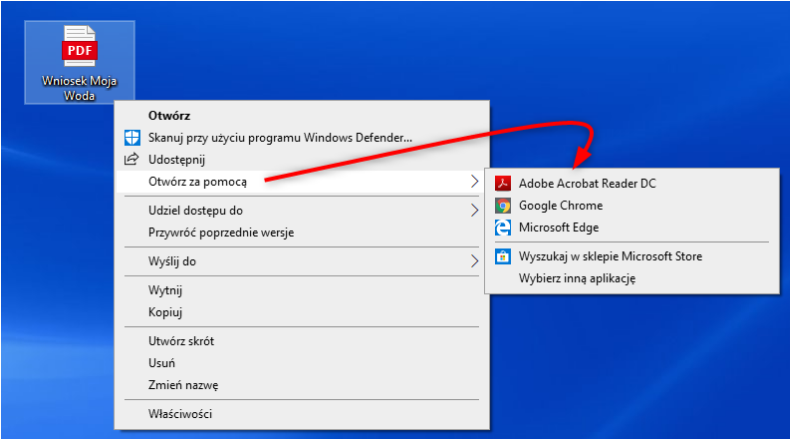Viewport: 790px width, 439px height.
Task: Click the Google Chrome icon in submenu
Action: click(502, 206)
